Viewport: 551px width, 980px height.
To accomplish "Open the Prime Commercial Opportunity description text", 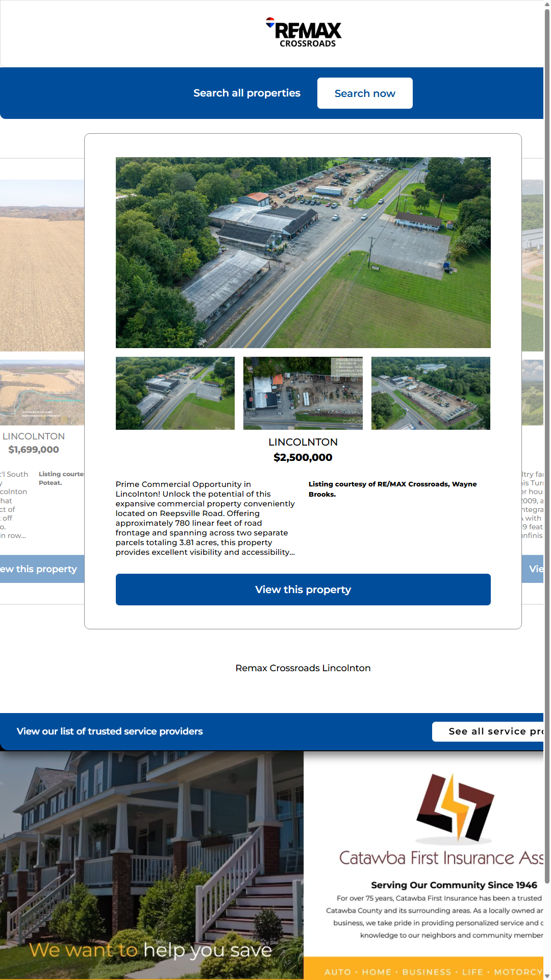I will tap(205, 518).
